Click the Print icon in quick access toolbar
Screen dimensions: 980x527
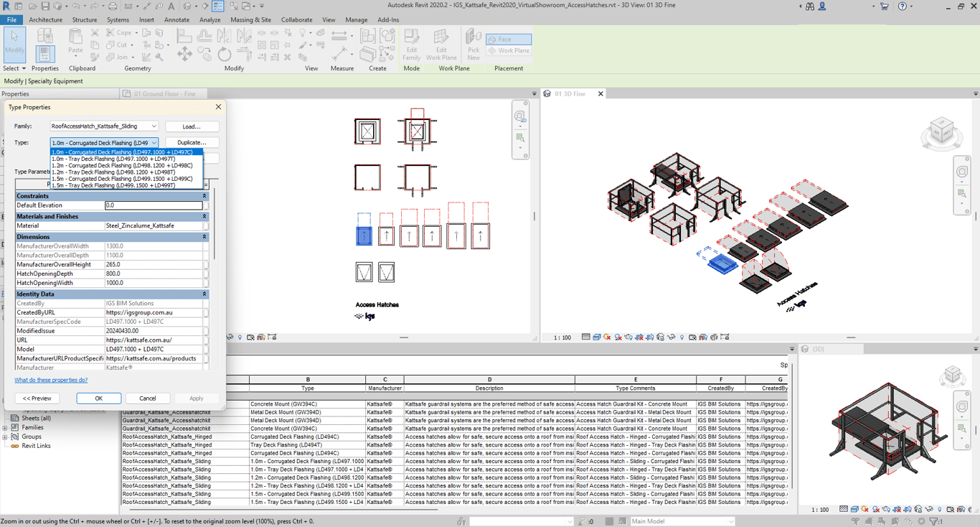pyautogui.click(x=113, y=6)
